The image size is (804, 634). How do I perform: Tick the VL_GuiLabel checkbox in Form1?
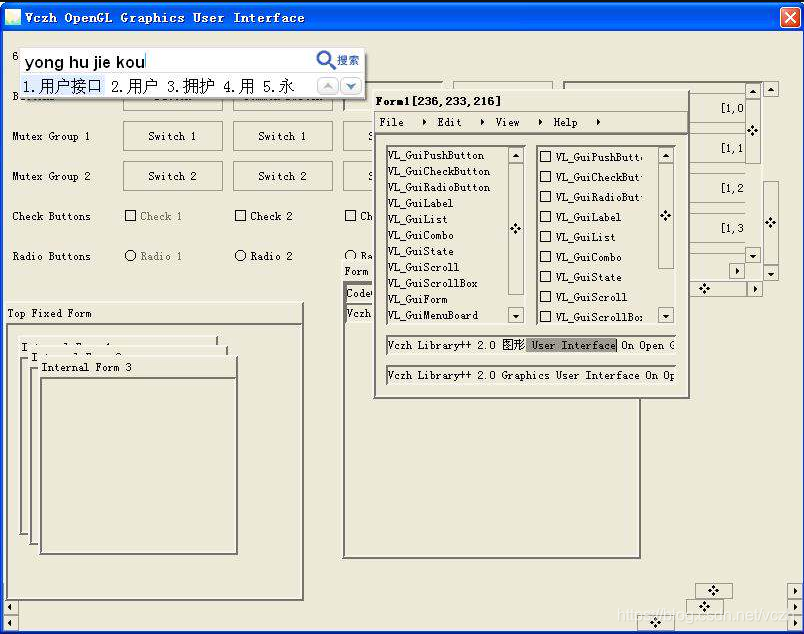(546, 216)
